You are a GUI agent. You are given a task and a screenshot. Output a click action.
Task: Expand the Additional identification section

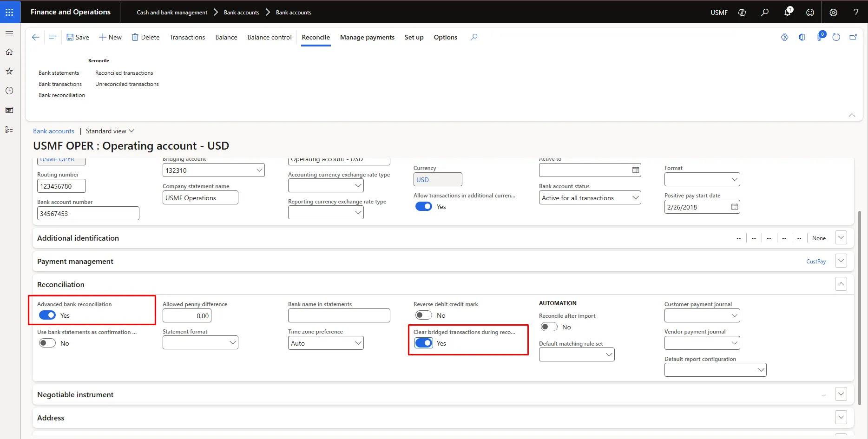pyautogui.click(x=841, y=238)
